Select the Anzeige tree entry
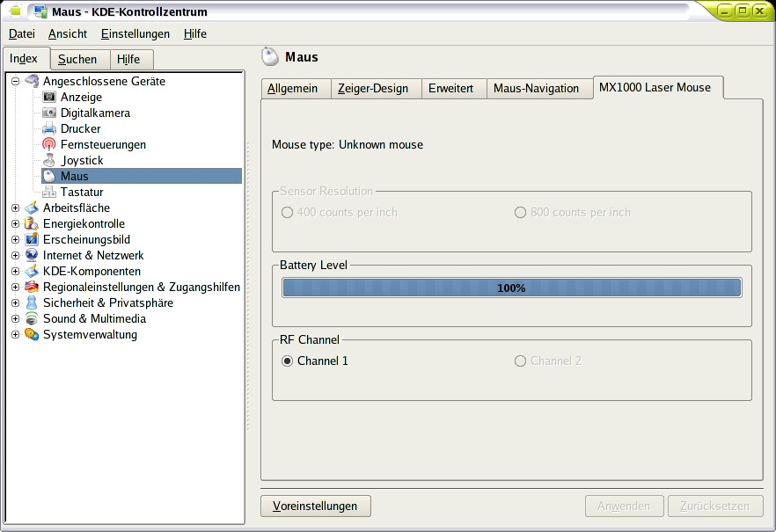 tap(81, 97)
